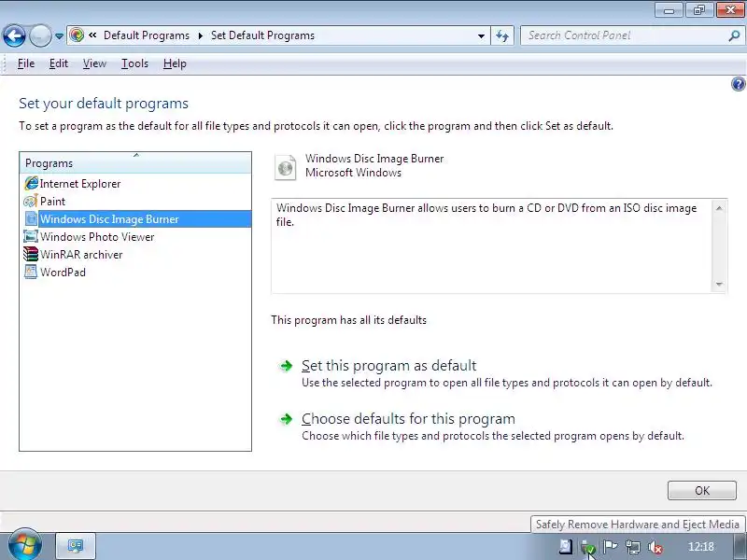Click the greyed Forward arrow button

pos(40,35)
